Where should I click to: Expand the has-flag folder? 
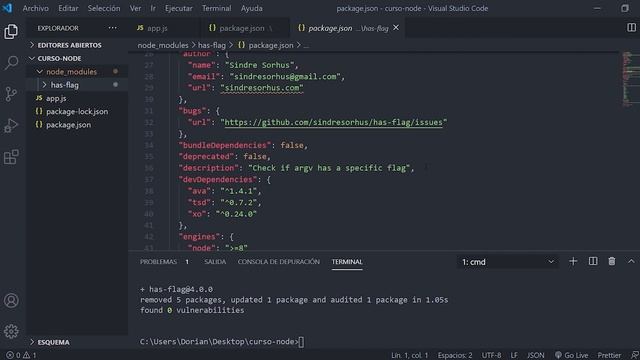tap(64, 85)
